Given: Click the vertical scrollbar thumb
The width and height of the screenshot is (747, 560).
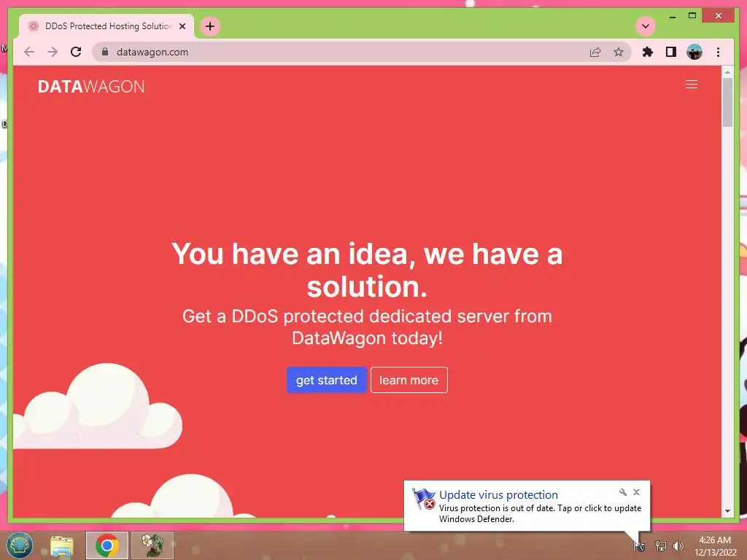Looking at the screenshot, I should pyautogui.click(x=727, y=102).
